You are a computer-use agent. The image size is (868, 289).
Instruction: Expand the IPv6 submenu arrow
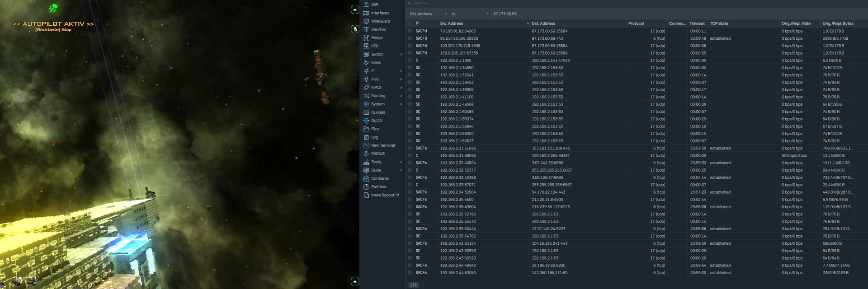pos(401,79)
